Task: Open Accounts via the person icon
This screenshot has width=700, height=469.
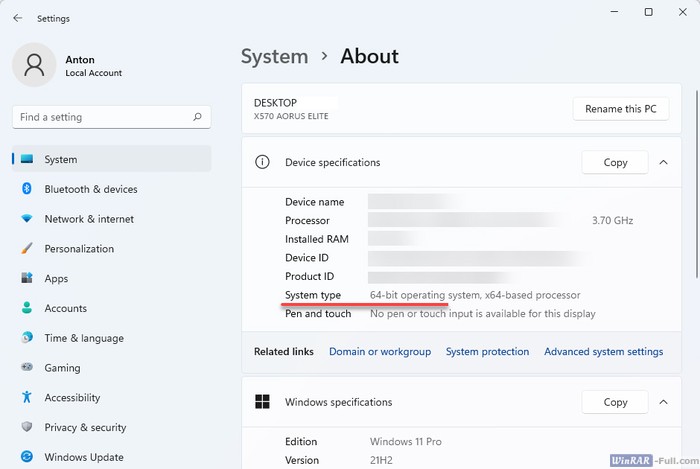Action: pyautogui.click(x=26, y=308)
